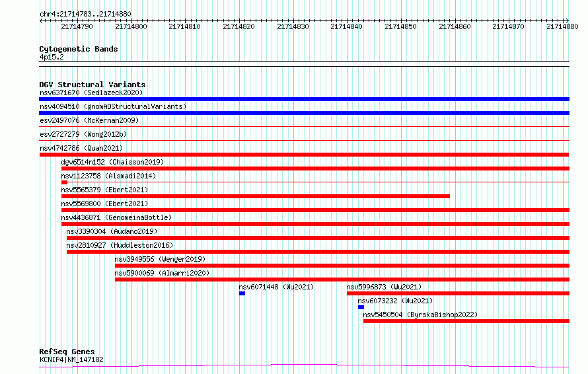The image size is (588, 374).
Task: Click ruler position 21714820
Action: [x=239, y=26]
